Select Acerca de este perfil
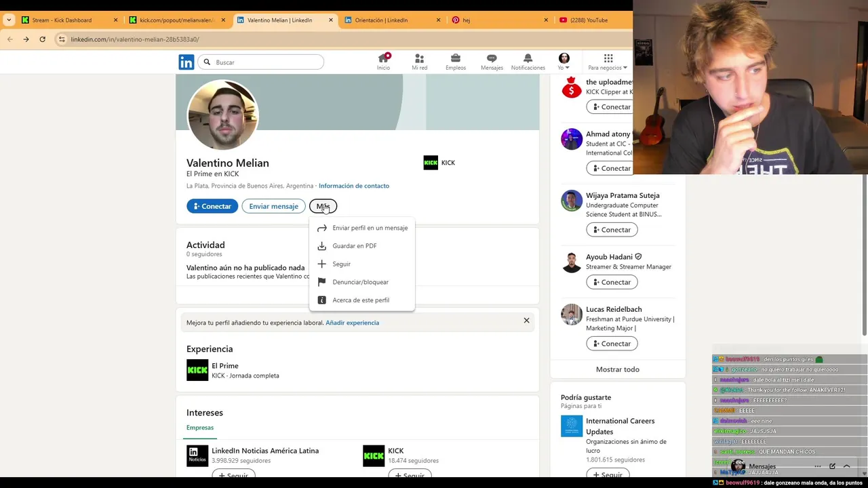The width and height of the screenshot is (868, 488). coord(362,300)
